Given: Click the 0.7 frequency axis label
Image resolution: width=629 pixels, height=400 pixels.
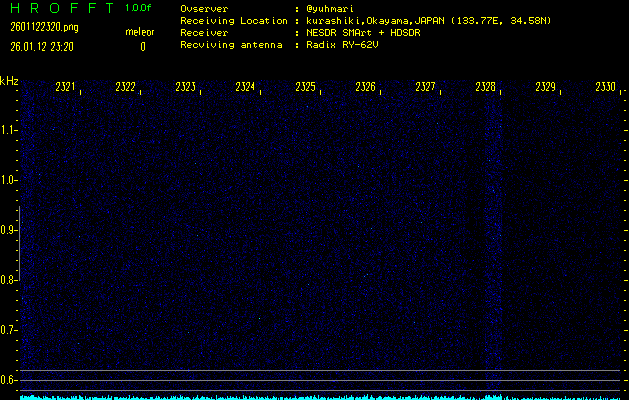Looking at the screenshot, I should 9,330.
